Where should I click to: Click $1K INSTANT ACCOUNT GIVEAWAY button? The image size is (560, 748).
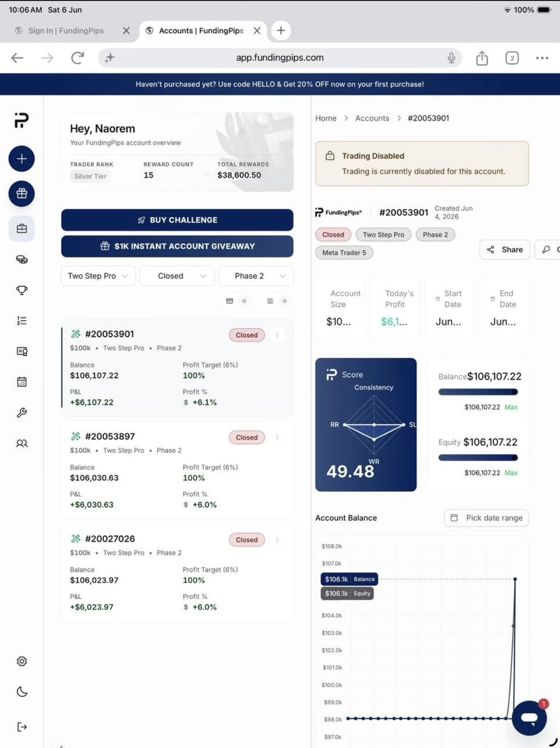(177, 246)
